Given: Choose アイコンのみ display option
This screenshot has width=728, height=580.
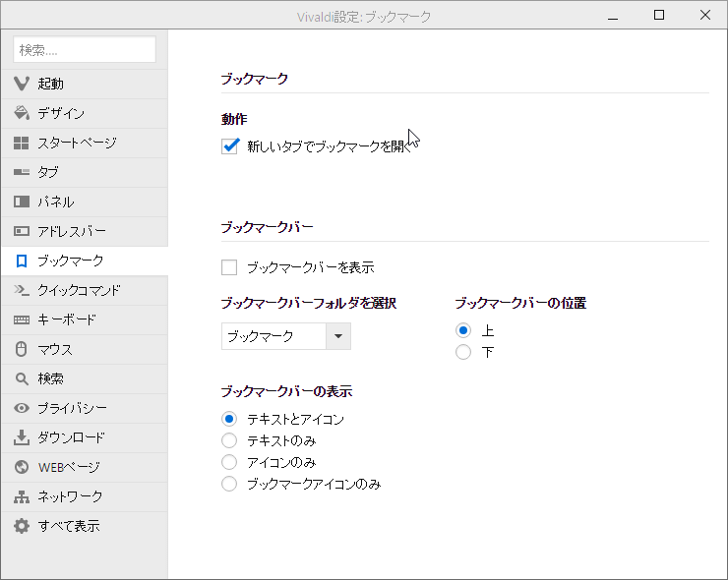Looking at the screenshot, I should tap(229, 462).
